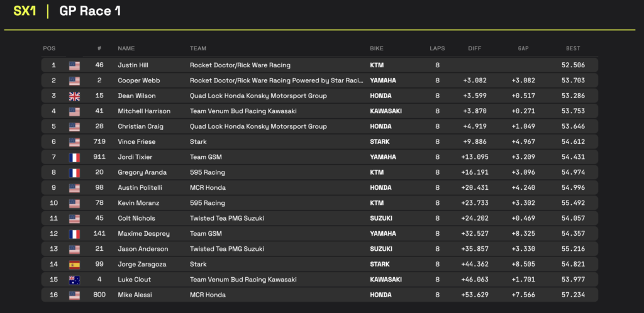Click the SX1 class label
The height and width of the screenshot is (313, 644).
pyautogui.click(x=25, y=11)
